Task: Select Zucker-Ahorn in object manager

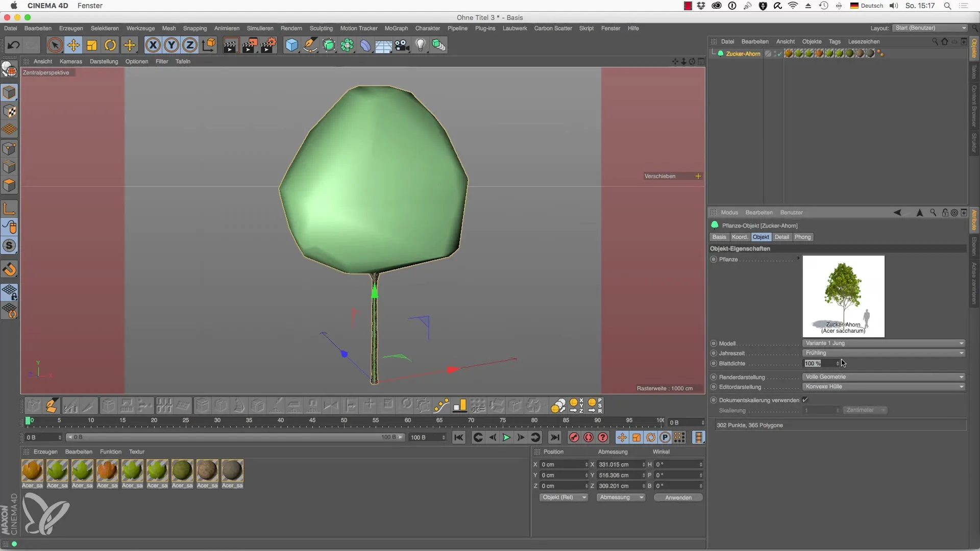Action: [743, 54]
